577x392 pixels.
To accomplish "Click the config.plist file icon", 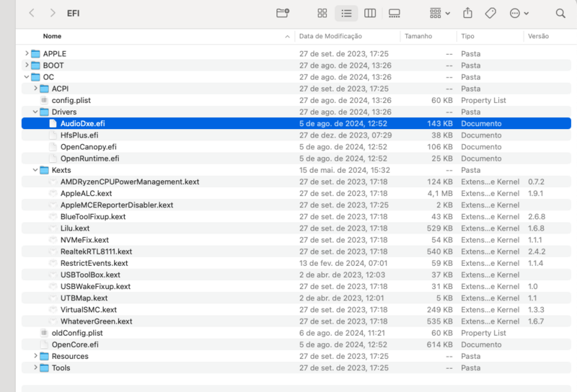I will (x=44, y=100).
